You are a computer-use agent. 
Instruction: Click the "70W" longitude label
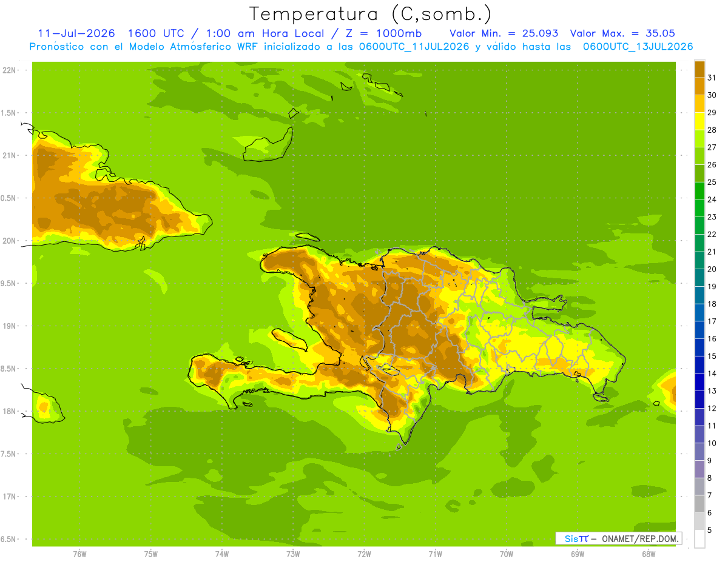click(507, 554)
